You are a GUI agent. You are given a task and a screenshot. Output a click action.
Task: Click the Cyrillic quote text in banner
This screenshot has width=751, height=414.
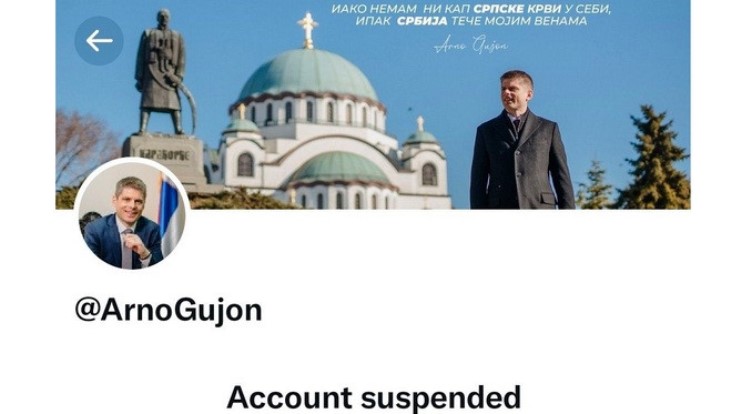(471, 15)
